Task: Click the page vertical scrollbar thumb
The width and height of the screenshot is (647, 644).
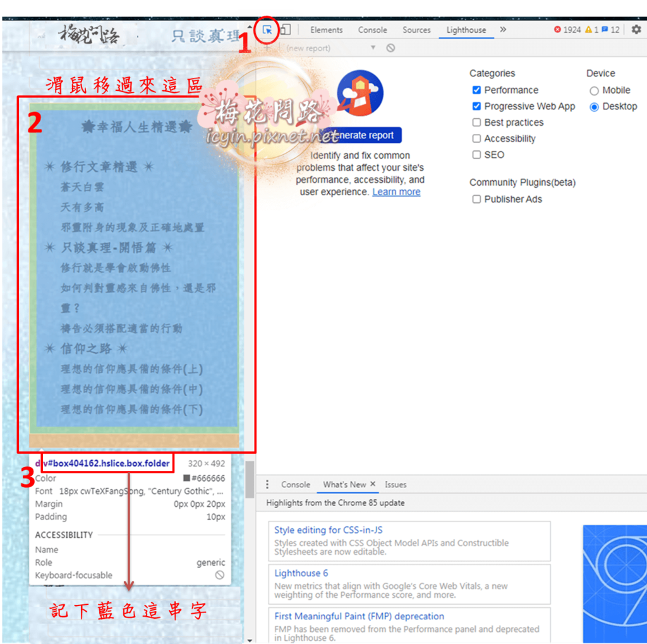Action: coord(250,479)
